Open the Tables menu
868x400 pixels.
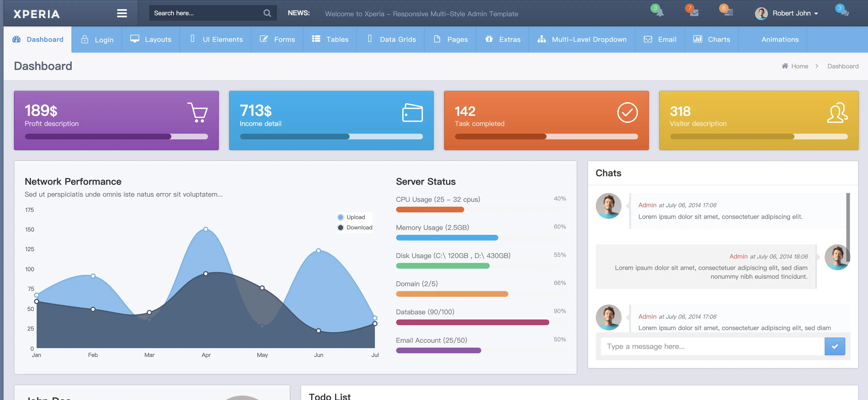[330, 39]
